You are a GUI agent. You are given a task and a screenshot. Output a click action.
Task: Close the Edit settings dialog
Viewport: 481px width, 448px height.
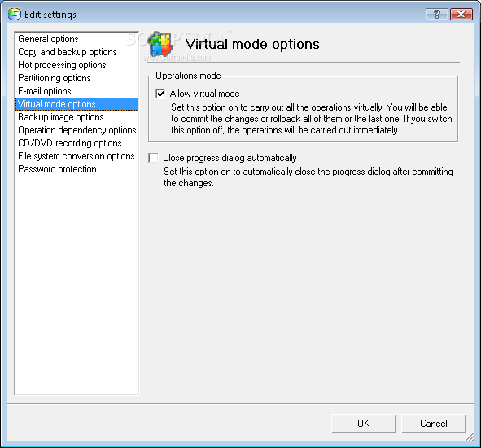(x=461, y=15)
